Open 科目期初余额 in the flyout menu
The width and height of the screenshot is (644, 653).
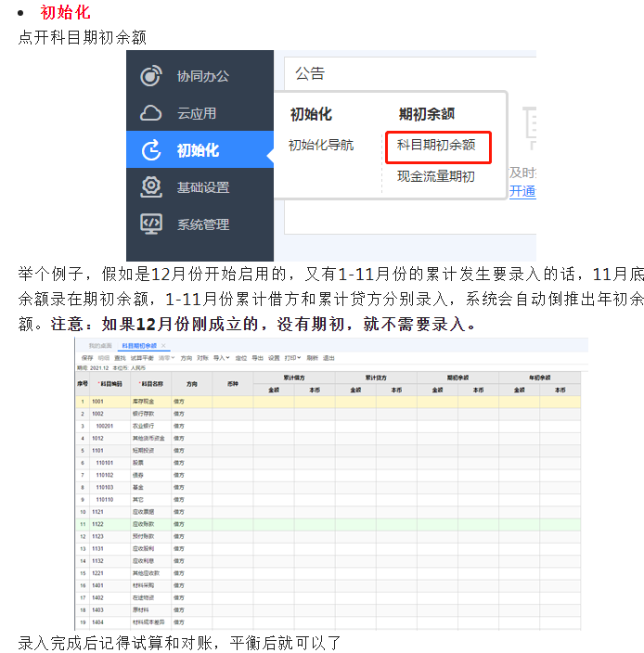(436, 145)
